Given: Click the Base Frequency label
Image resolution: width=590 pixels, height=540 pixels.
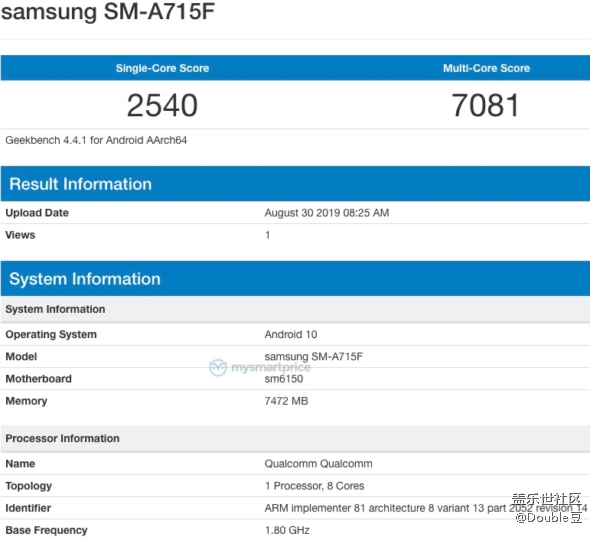Looking at the screenshot, I should pyautogui.click(x=46, y=531).
